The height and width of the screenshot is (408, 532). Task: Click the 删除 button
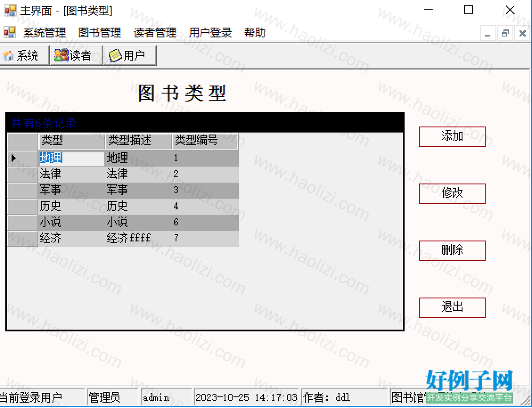tap(452, 251)
